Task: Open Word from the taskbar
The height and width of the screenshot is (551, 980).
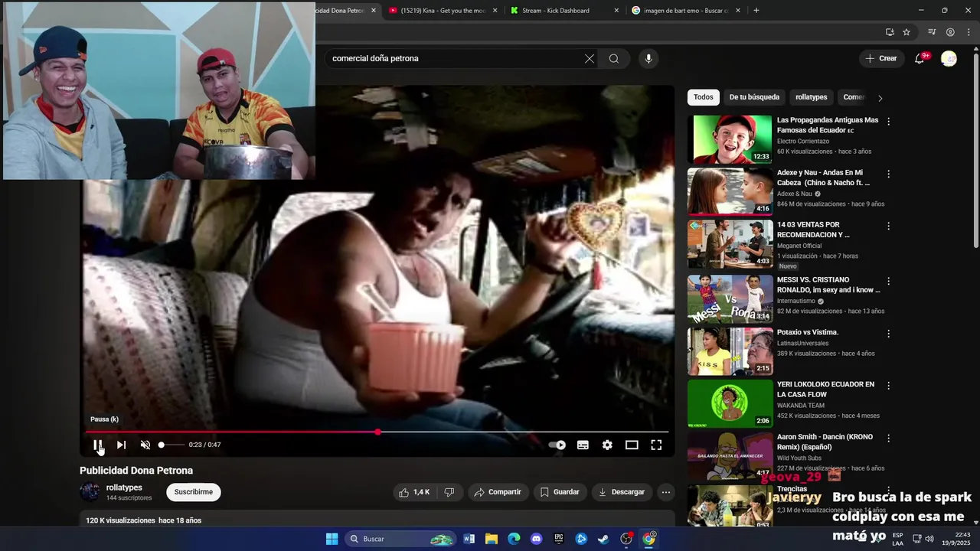Action: pyautogui.click(x=469, y=539)
